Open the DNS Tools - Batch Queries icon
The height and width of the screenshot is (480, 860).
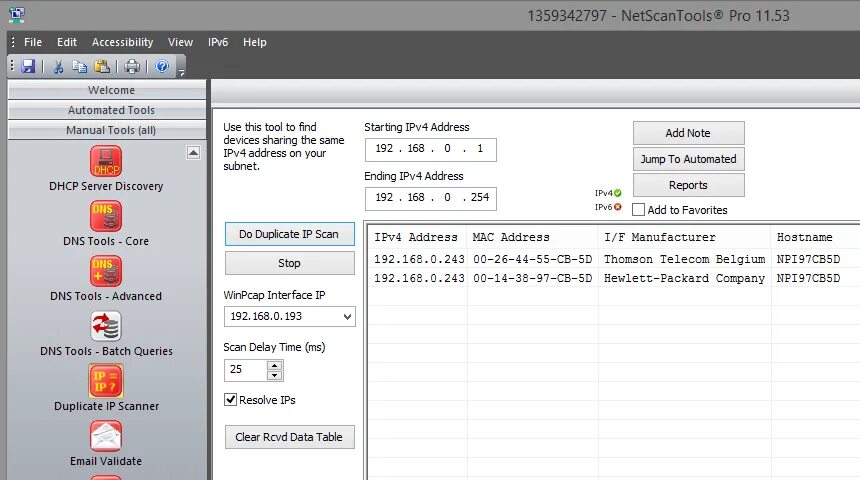(x=106, y=326)
